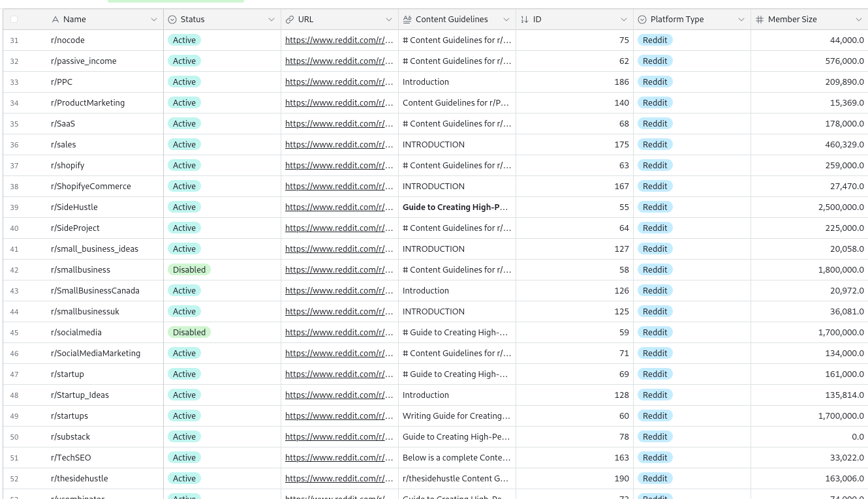Screen dimensions: 868x499
Task: Select the r/Startup_Ideas name cell
Action: pos(104,395)
